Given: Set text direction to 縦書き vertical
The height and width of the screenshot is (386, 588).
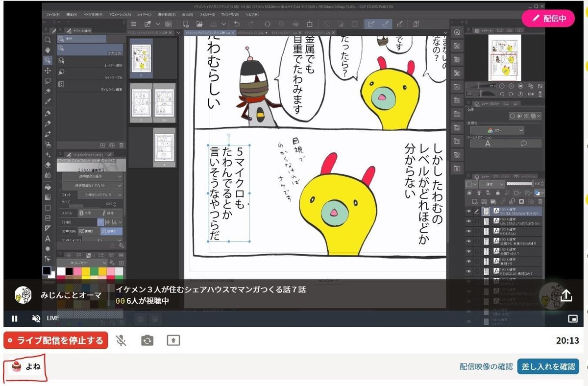Looking at the screenshot, I should click(x=111, y=231).
